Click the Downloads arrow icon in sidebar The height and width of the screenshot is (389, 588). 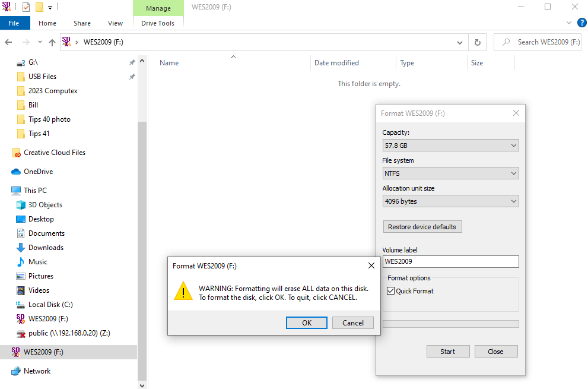click(x=21, y=248)
